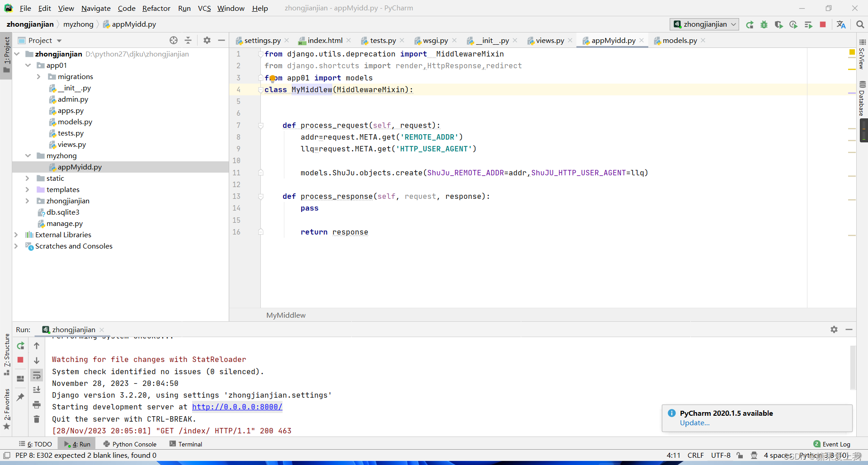This screenshot has width=868, height=465.
Task: Click the Run console vertical scrollbar
Action: tap(853, 367)
